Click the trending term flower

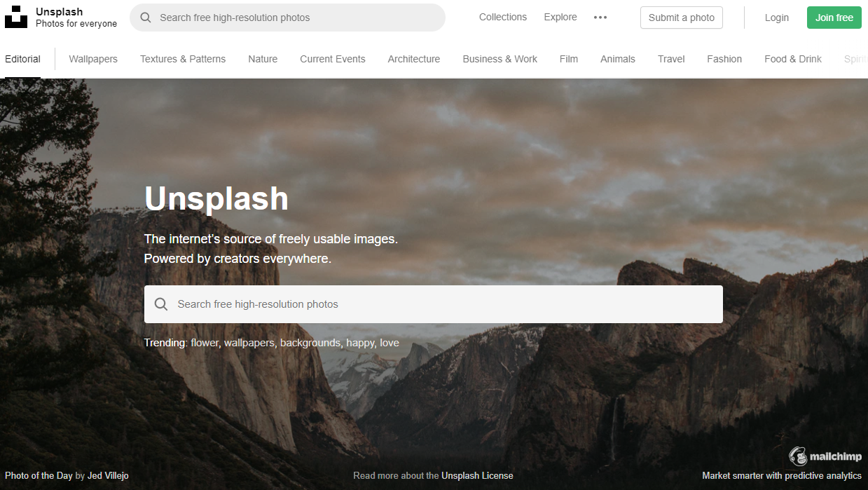[x=205, y=343]
